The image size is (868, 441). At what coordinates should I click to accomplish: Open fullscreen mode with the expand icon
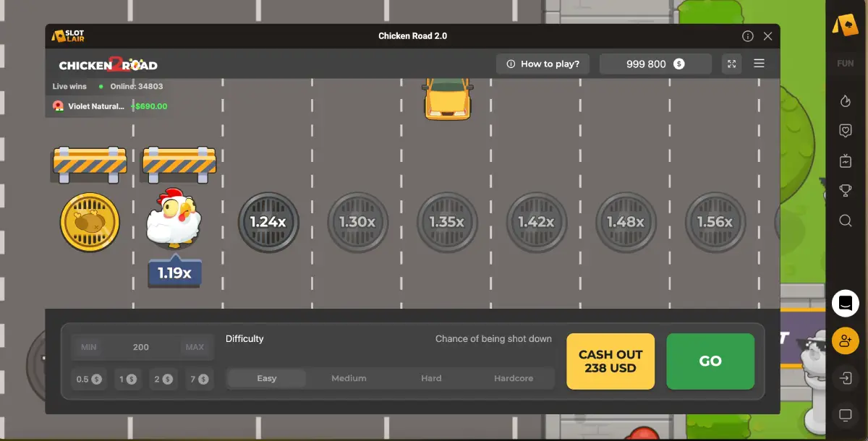click(731, 64)
